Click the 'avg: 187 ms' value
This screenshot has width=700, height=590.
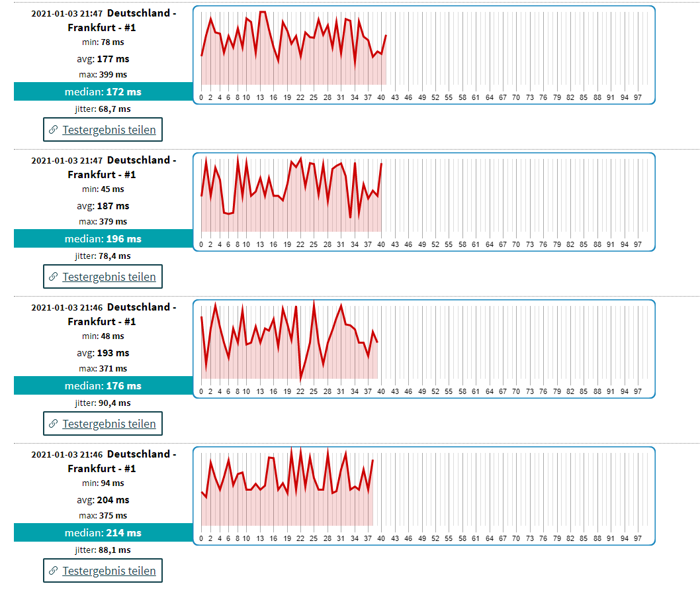(103, 206)
